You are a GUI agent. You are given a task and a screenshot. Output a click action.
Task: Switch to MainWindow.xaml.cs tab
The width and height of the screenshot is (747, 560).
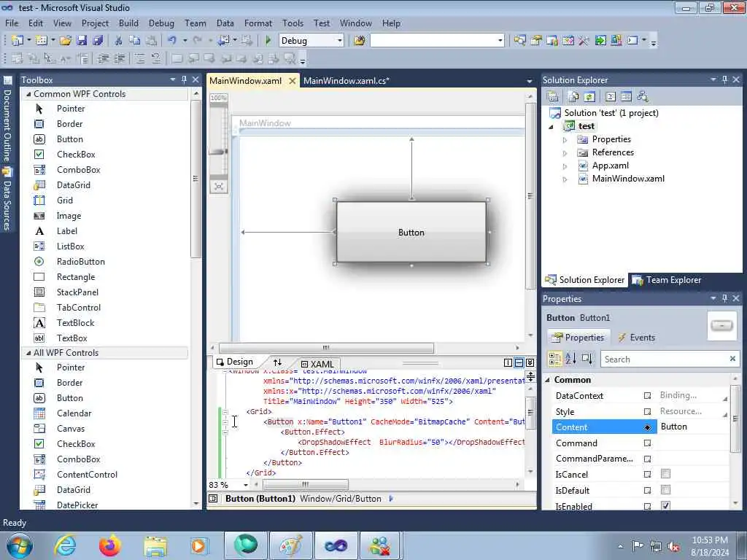click(x=347, y=80)
